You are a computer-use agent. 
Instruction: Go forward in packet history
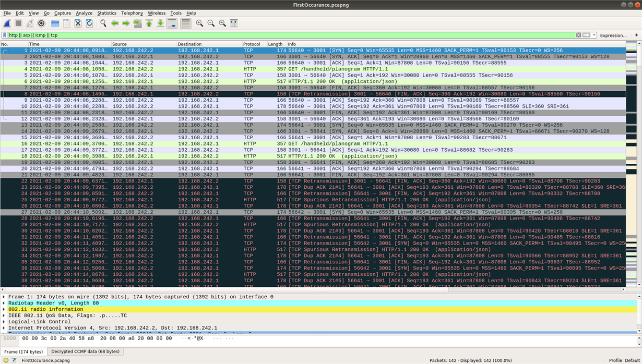click(126, 23)
